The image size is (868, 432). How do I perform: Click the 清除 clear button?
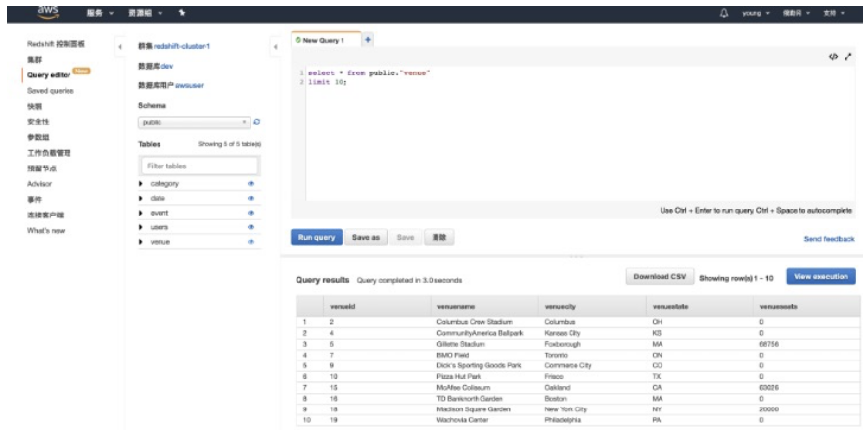[x=439, y=238]
